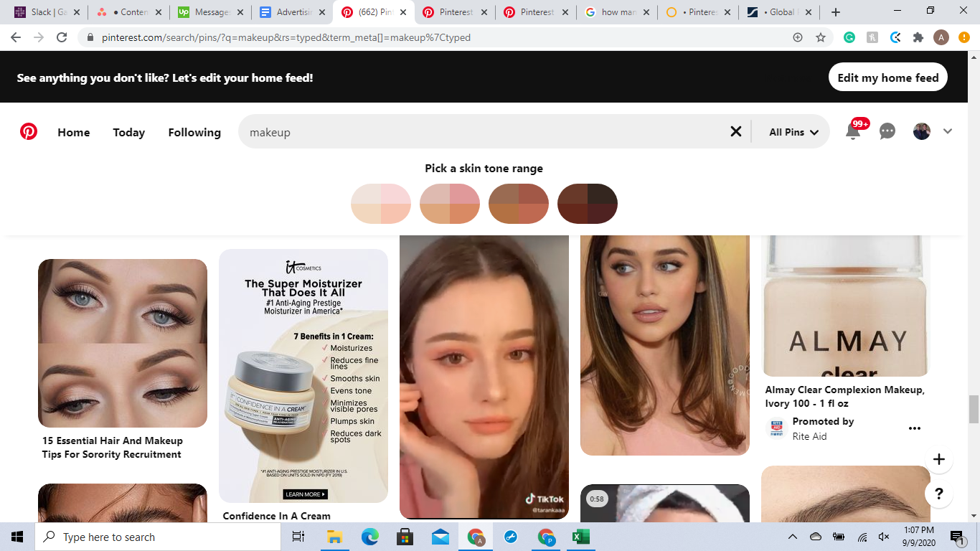980x551 pixels.
Task: Open the Chrome extensions puzzle menu
Action: [x=918, y=37]
